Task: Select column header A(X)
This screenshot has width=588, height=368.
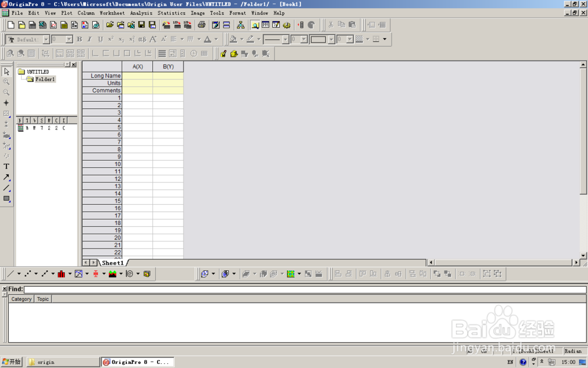Action: [138, 67]
